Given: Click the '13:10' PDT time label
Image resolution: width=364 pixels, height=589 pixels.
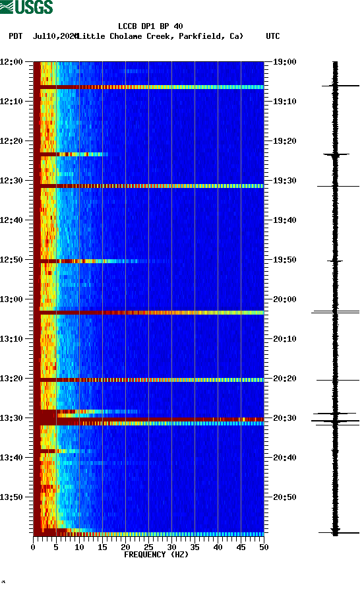Looking at the screenshot, I should (11, 339).
